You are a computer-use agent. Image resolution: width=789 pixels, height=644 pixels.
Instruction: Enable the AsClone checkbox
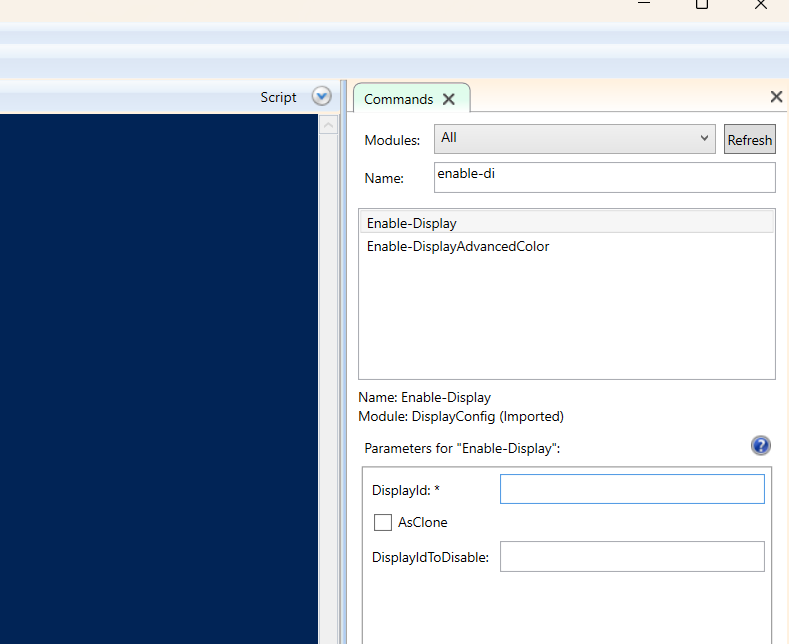pyautogui.click(x=382, y=522)
